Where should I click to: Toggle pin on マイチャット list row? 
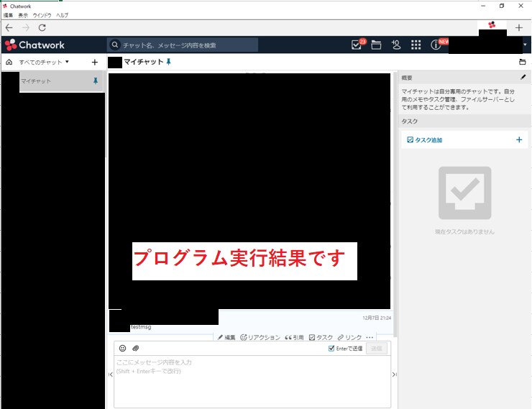click(96, 81)
